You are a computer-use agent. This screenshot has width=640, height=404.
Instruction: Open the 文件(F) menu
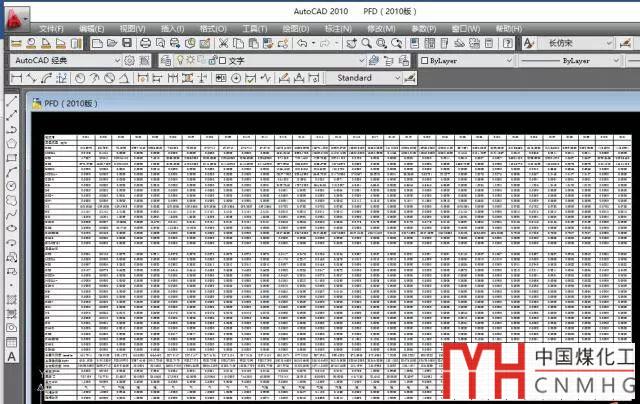click(x=51, y=29)
